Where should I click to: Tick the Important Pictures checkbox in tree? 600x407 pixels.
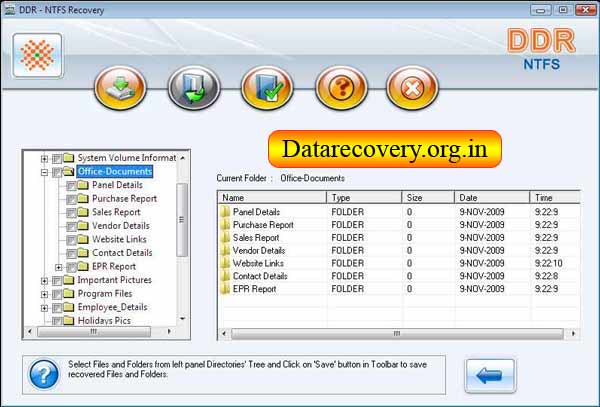pyautogui.click(x=57, y=281)
